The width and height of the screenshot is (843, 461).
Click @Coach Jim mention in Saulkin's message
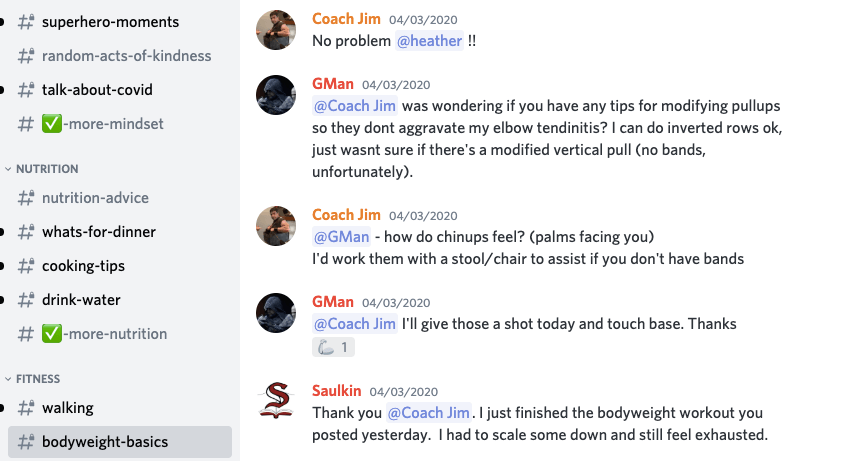(429, 413)
